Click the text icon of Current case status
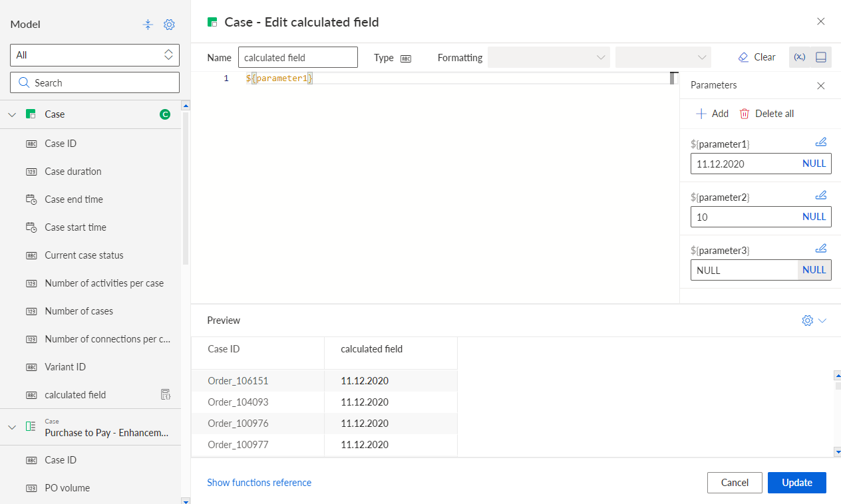The height and width of the screenshot is (504, 841). pos(31,255)
